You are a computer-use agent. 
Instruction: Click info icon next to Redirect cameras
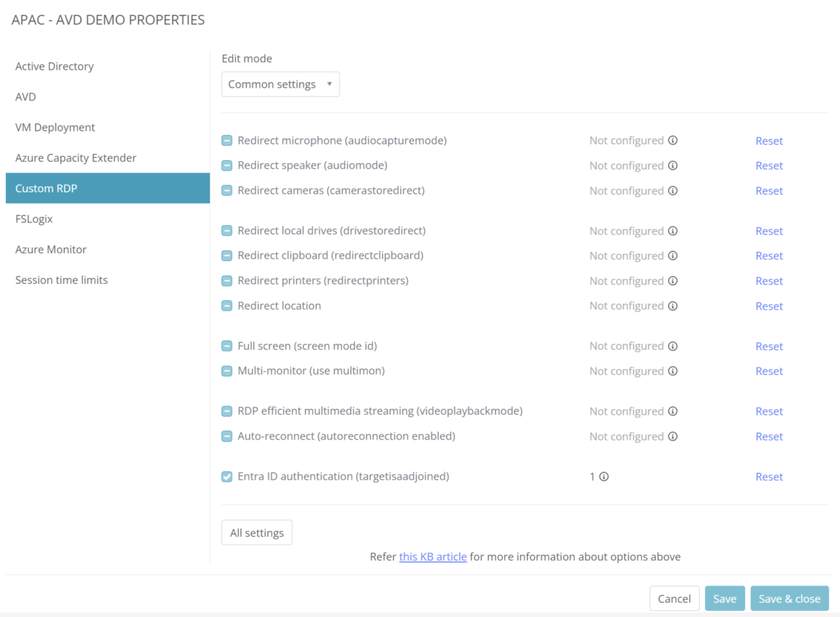click(x=672, y=190)
